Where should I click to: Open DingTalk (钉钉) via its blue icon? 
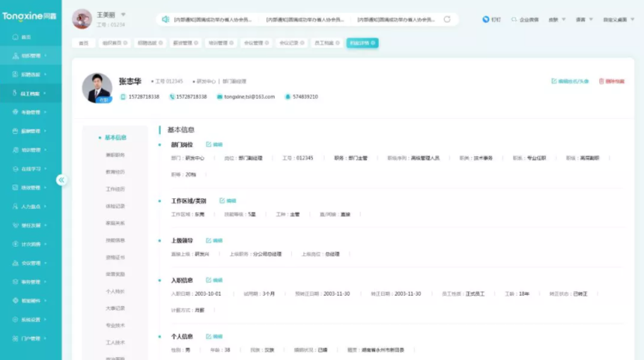click(486, 19)
